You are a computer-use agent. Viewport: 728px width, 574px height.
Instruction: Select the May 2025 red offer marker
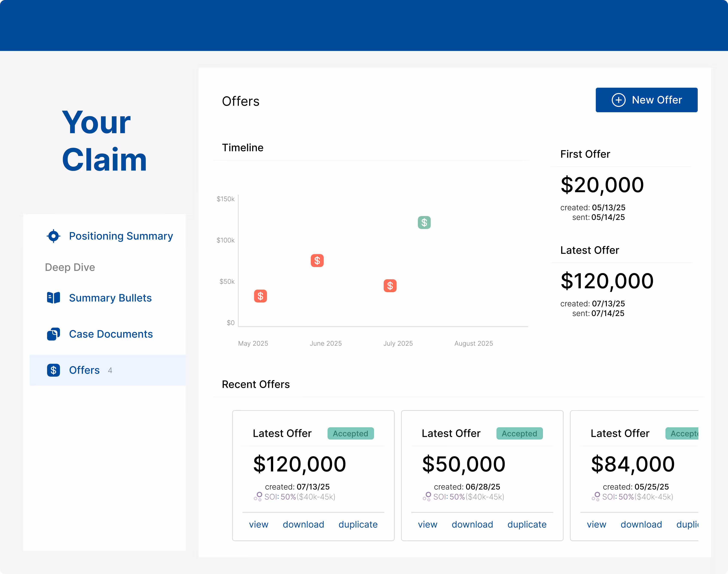point(260,296)
